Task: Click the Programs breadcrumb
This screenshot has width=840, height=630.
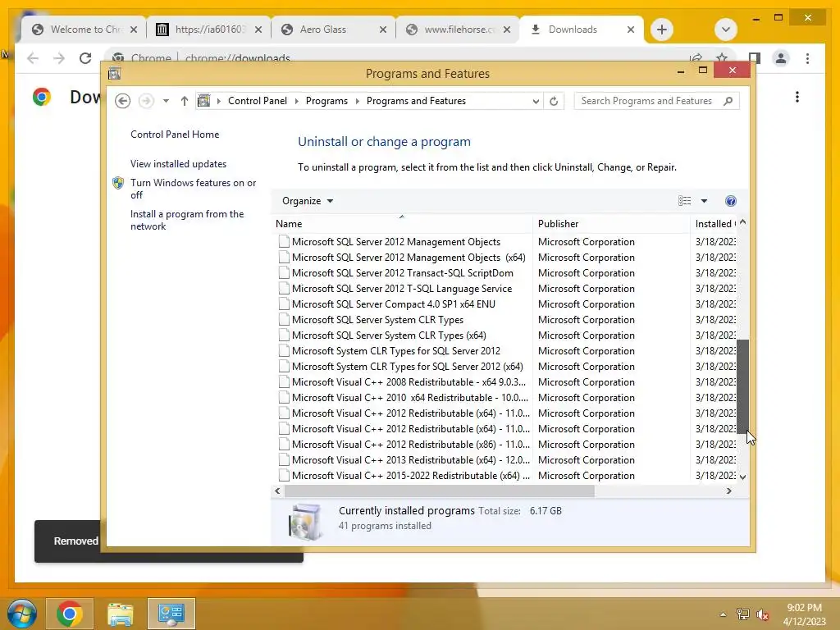Action: tap(326, 101)
